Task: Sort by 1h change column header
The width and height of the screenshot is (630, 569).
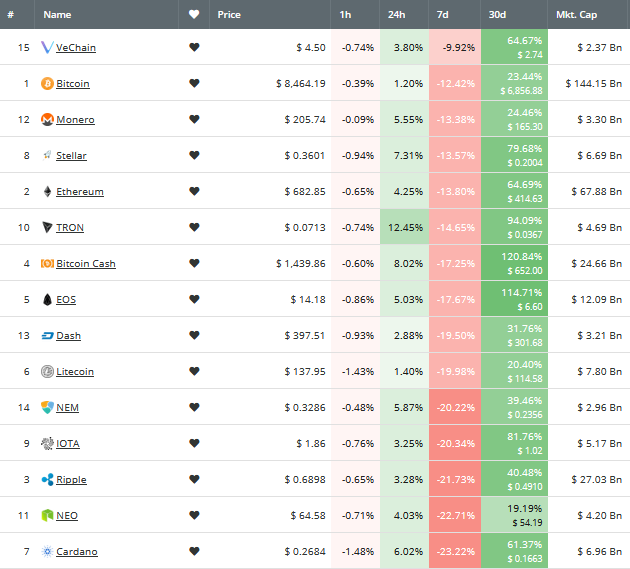Action: 346,14
